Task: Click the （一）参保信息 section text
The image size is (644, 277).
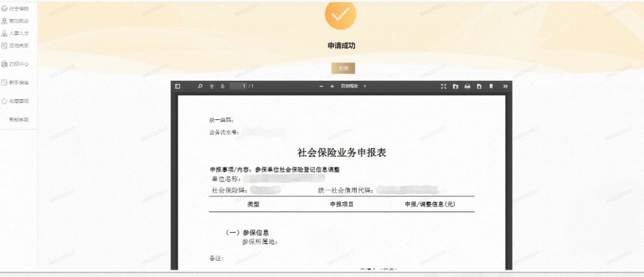Action: [247, 233]
